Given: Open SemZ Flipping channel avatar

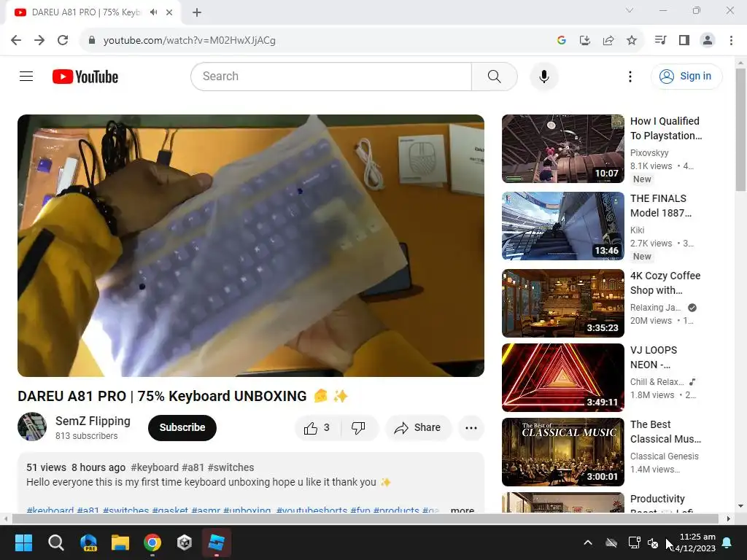Looking at the screenshot, I should click(x=32, y=427).
